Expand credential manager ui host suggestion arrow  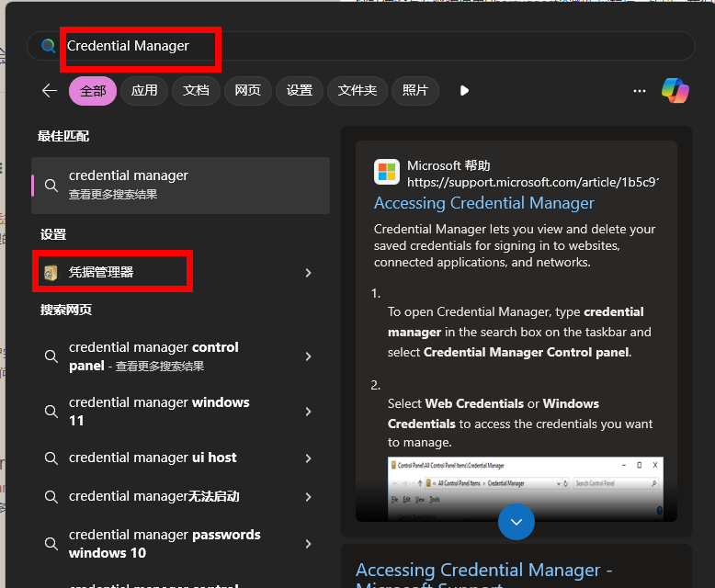click(x=308, y=458)
